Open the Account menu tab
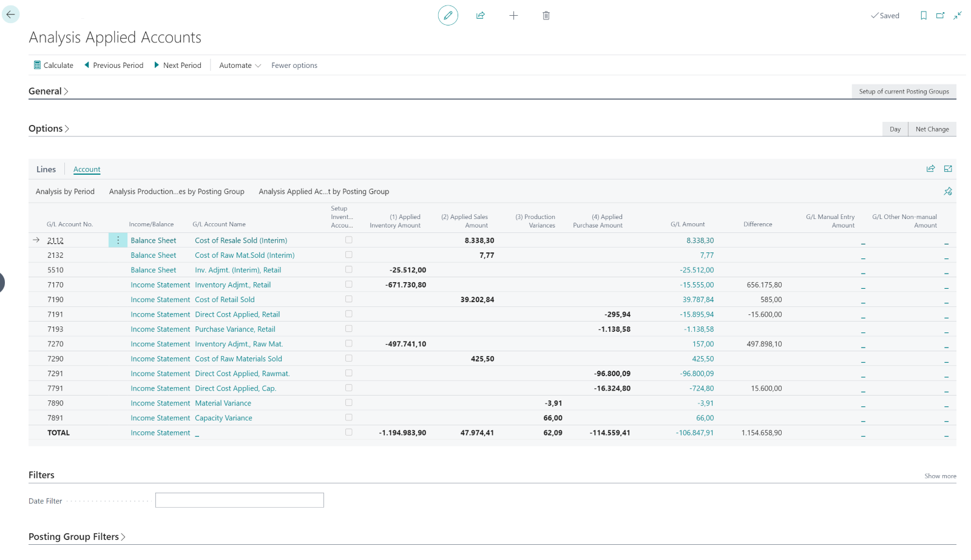 tap(87, 169)
